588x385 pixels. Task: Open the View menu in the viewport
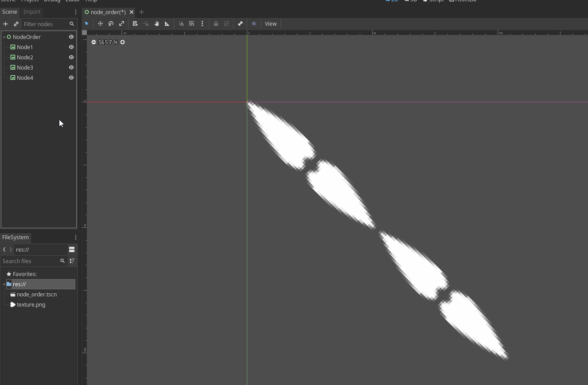click(x=270, y=23)
